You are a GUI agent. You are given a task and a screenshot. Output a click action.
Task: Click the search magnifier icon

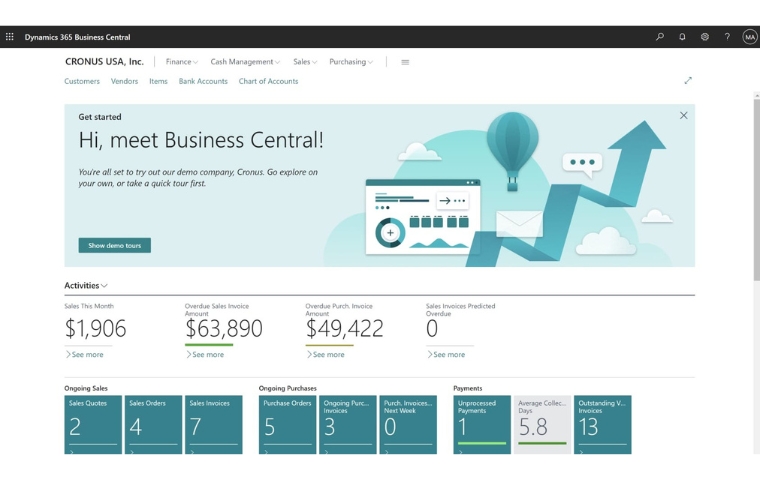coord(660,37)
